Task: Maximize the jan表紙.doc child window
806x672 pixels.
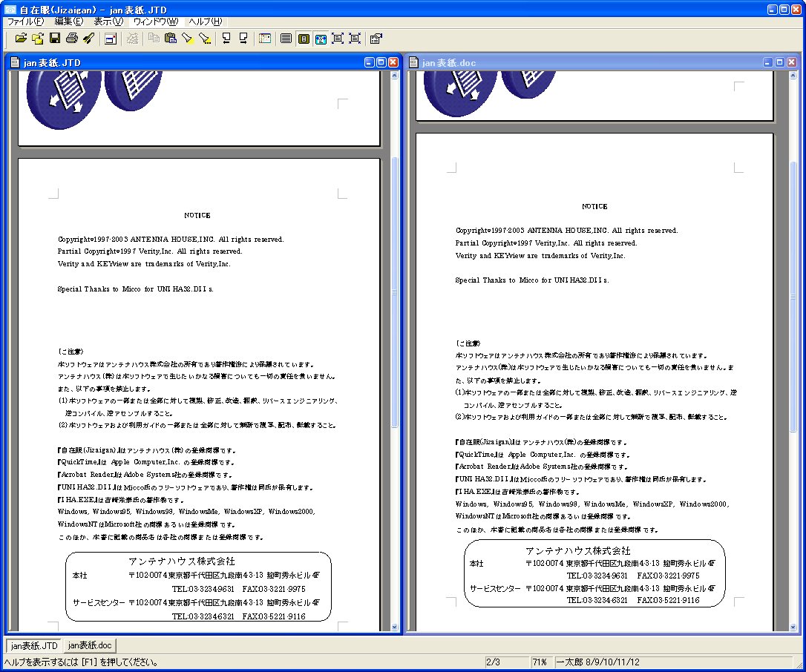Action: click(x=780, y=62)
